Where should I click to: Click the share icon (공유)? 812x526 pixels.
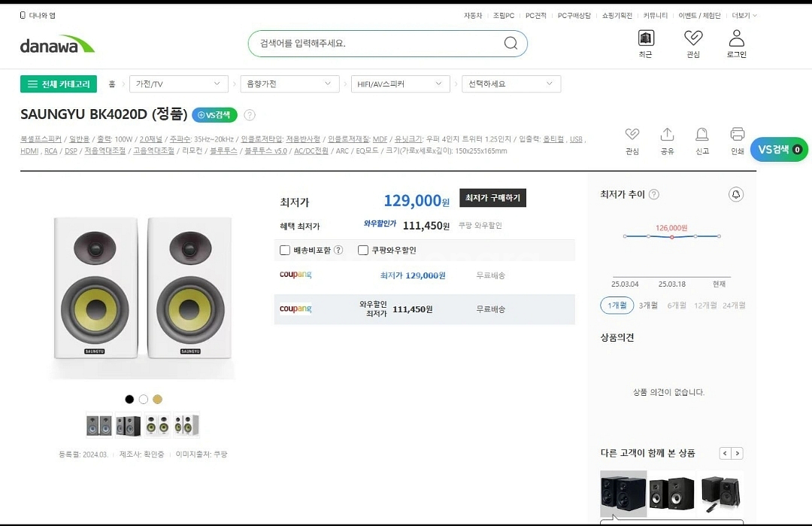(x=667, y=134)
